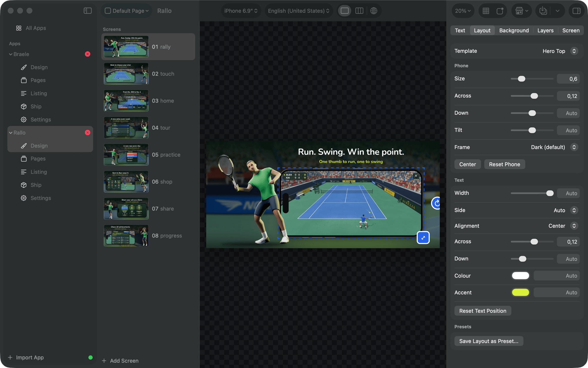The width and height of the screenshot is (588, 368).
Task: Switch to the Background tab
Action: 514,31
